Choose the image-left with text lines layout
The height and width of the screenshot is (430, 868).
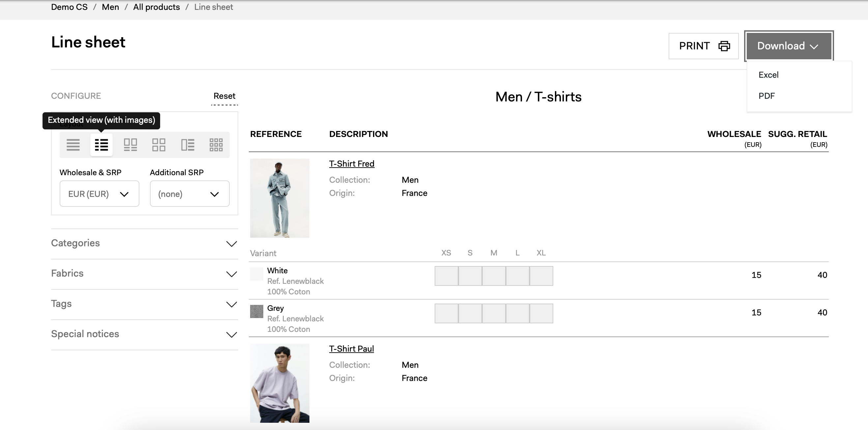point(188,145)
